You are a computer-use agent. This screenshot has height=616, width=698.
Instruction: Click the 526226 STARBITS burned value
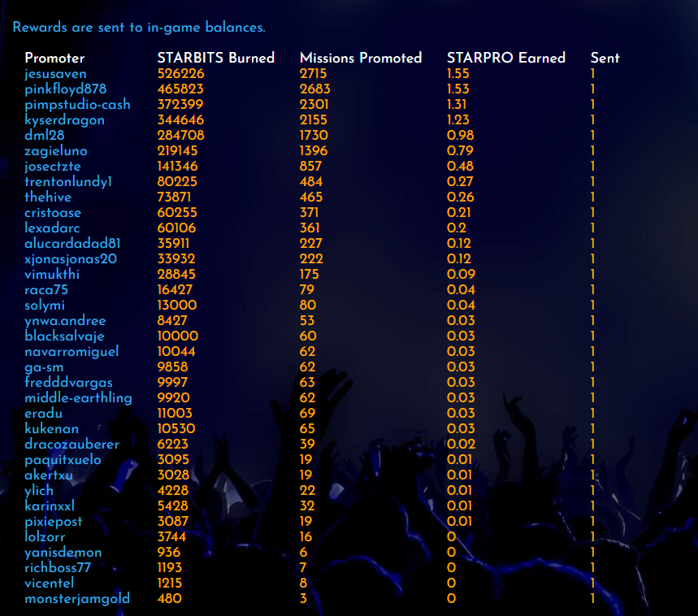point(180,74)
